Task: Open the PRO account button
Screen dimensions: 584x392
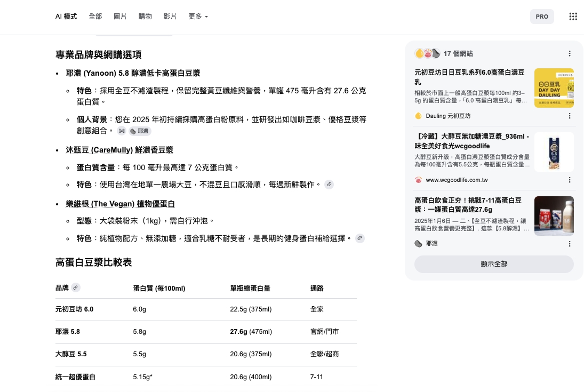Action: [542, 17]
